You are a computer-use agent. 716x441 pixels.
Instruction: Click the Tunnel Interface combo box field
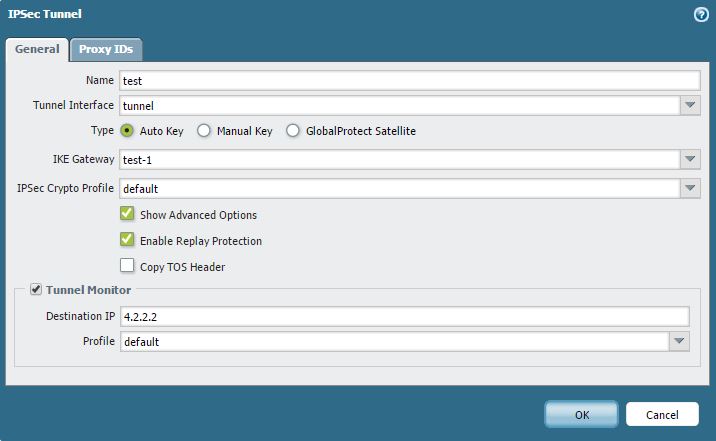(400, 106)
